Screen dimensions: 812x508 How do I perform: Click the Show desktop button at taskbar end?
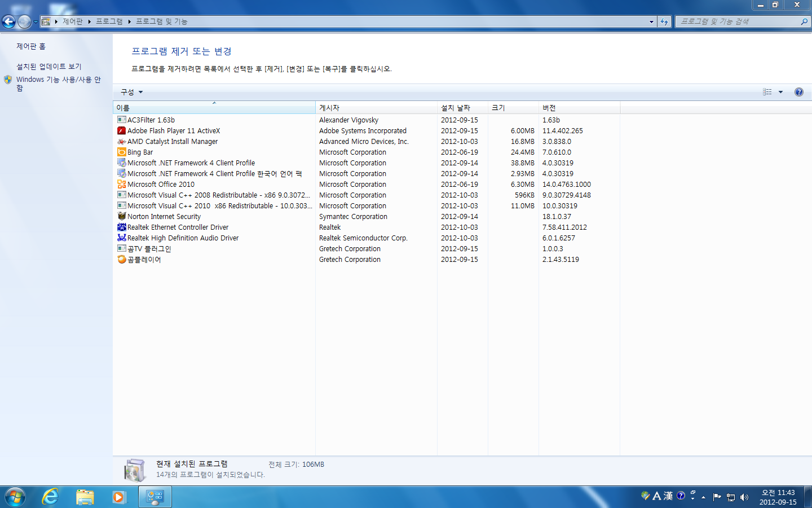(807, 497)
